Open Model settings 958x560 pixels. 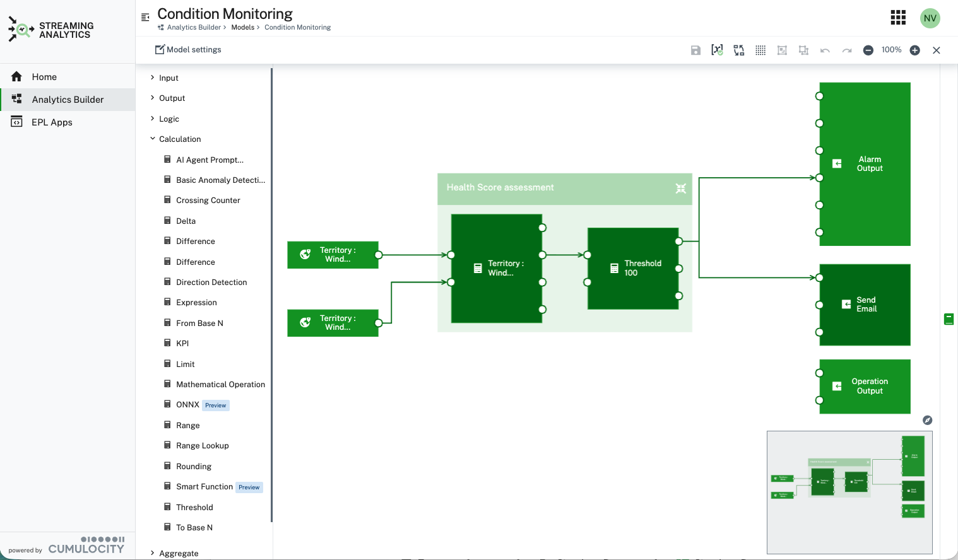coord(188,50)
